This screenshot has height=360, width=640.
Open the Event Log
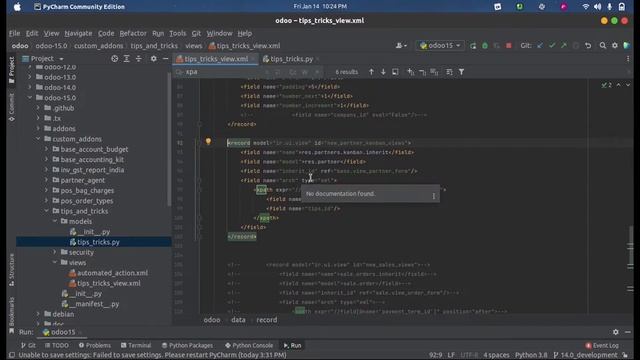pyautogui.click(x=602, y=345)
